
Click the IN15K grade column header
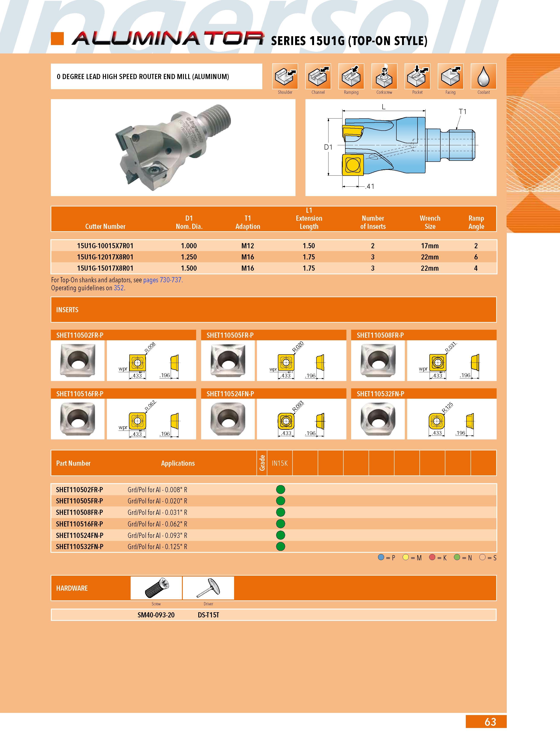pyautogui.click(x=280, y=463)
